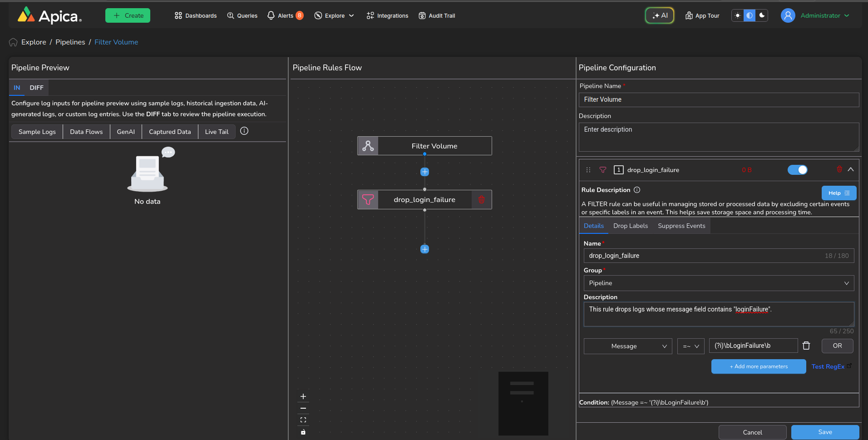The height and width of the screenshot is (440, 868).
Task: Open the Test RegEx link
Action: point(828,366)
